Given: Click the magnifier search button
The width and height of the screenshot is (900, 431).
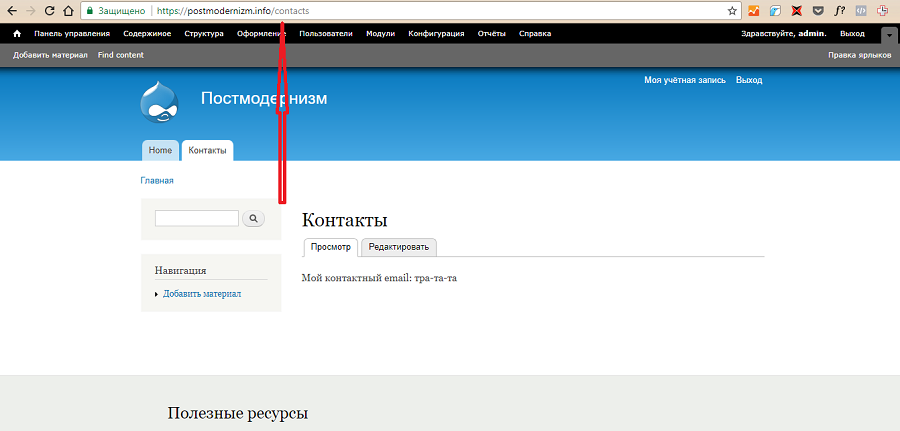Looking at the screenshot, I should point(253,218).
